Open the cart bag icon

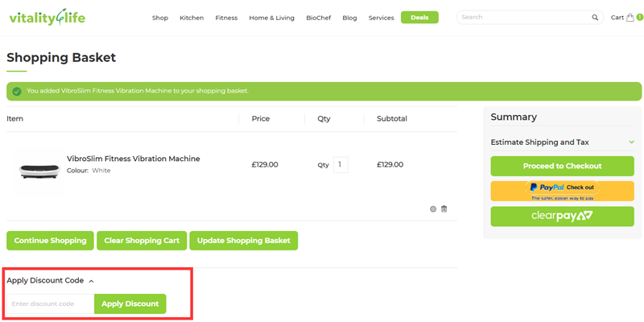pos(630,18)
